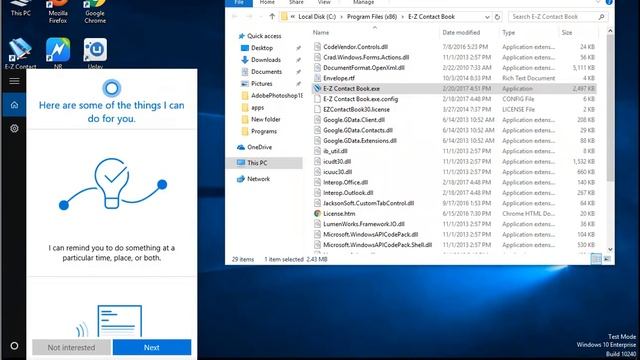Click the Cortana ring logo
640x360 pixels.
[x=111, y=88]
